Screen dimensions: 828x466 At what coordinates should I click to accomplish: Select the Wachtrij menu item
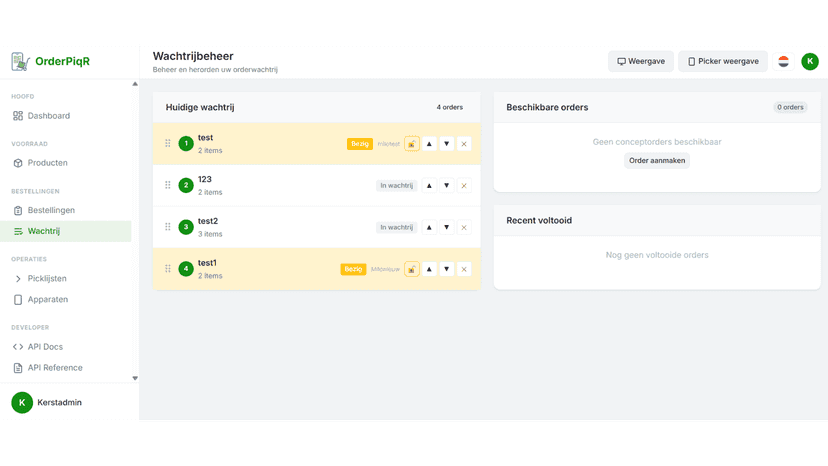(65, 231)
